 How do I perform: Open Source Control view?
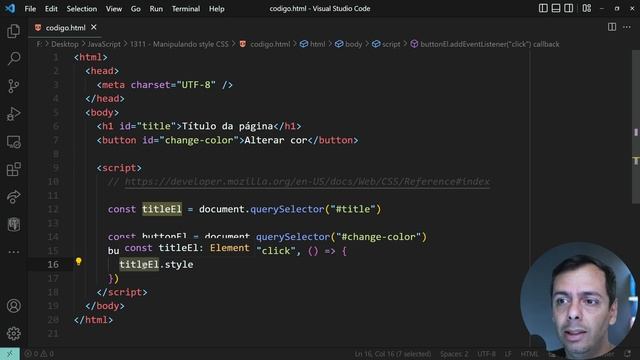point(13,86)
